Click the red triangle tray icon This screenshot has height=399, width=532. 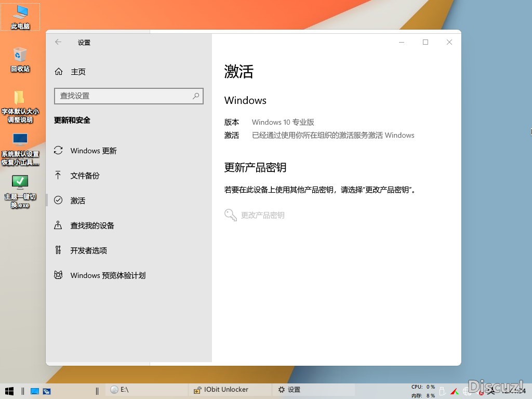(455, 392)
